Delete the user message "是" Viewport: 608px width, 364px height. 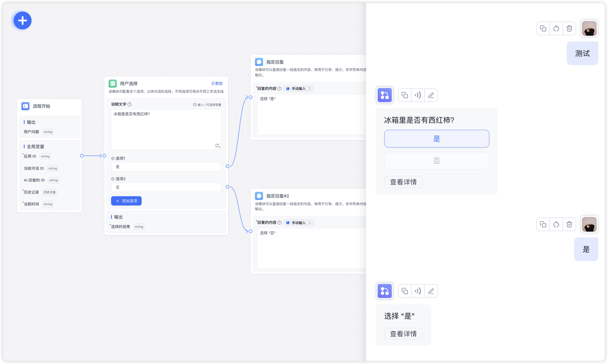[x=569, y=224]
